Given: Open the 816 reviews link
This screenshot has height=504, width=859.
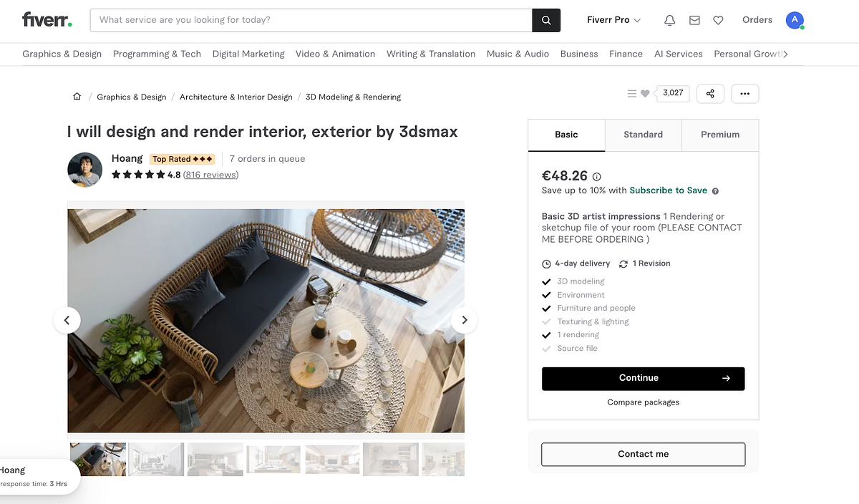Looking at the screenshot, I should coord(210,174).
